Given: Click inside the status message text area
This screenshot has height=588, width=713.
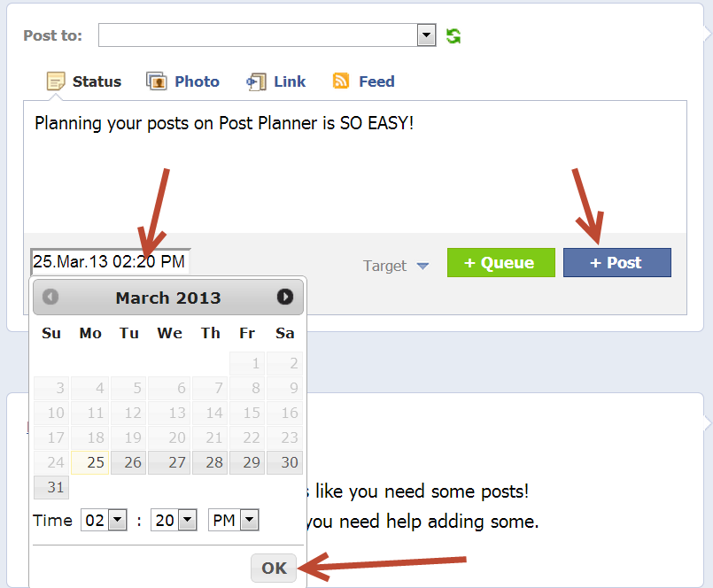Looking at the screenshot, I should pyautogui.click(x=354, y=168).
